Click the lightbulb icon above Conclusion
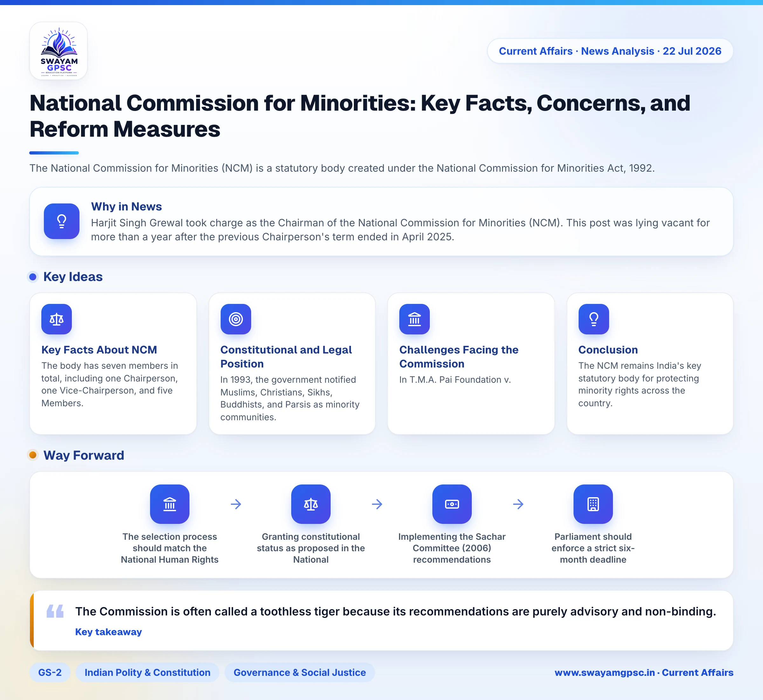Image resolution: width=763 pixels, height=700 pixels. click(594, 319)
